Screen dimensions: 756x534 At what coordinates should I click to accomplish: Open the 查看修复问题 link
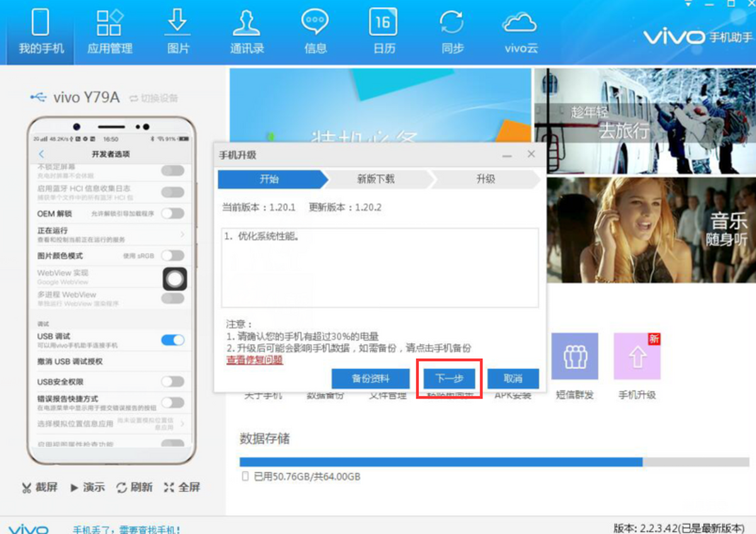click(255, 360)
